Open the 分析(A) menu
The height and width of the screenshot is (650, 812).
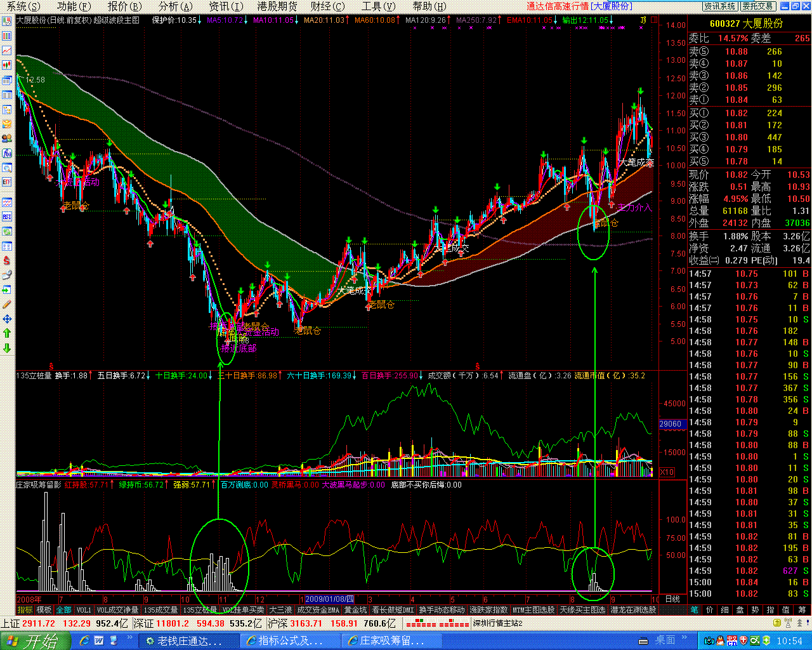pyautogui.click(x=175, y=6)
